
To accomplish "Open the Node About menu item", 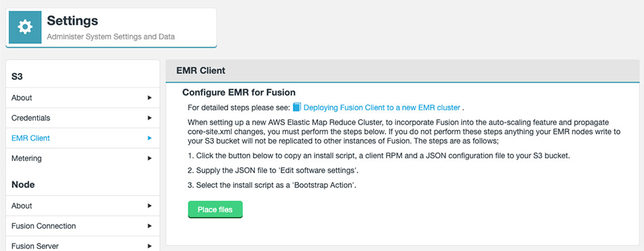I will coord(83,206).
